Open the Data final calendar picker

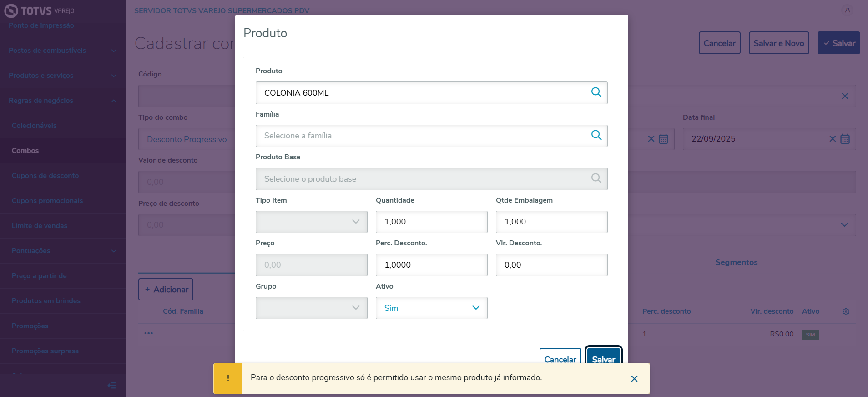point(845,139)
